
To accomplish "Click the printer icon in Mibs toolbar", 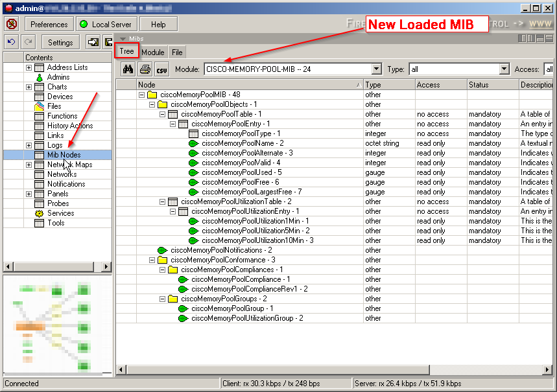I will [145, 69].
